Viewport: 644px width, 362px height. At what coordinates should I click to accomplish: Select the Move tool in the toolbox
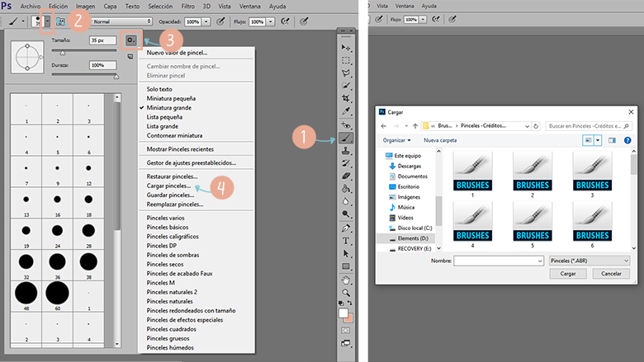coord(346,48)
